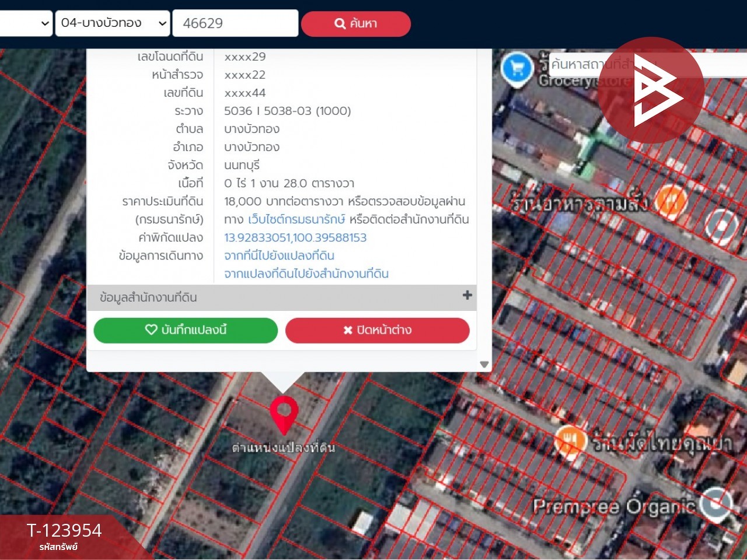
Task: Save parcel with บันทึกแปลงนี้ button
Action: pos(186,330)
